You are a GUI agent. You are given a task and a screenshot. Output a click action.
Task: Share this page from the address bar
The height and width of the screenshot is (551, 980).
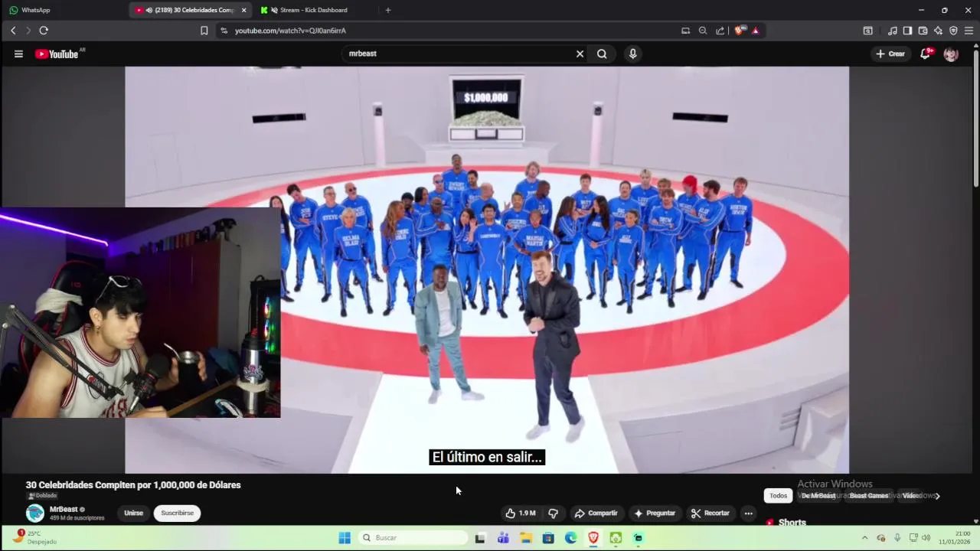coord(720,31)
